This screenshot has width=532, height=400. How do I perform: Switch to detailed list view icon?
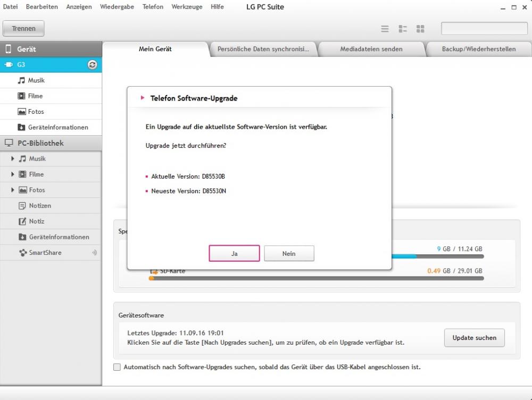tap(403, 29)
